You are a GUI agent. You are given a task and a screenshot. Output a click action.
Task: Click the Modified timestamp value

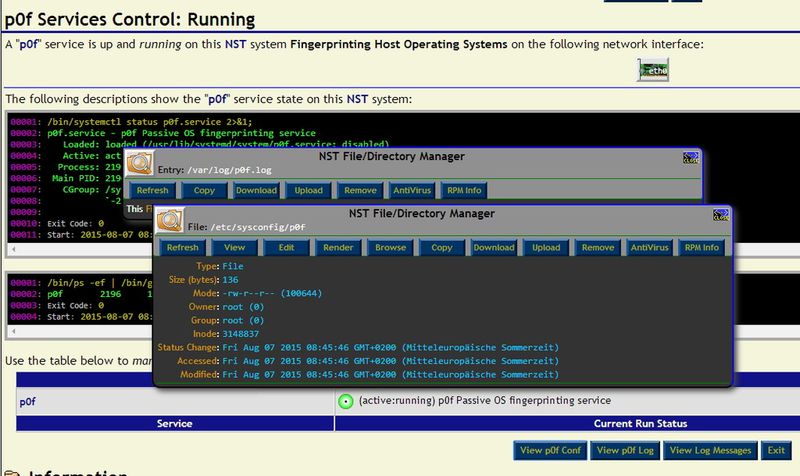pyautogui.click(x=390, y=374)
